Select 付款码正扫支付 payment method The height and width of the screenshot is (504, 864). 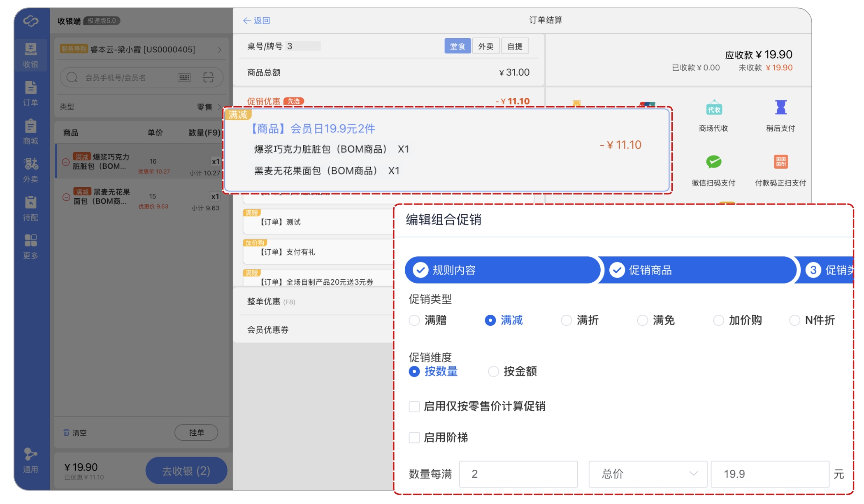[780, 171]
